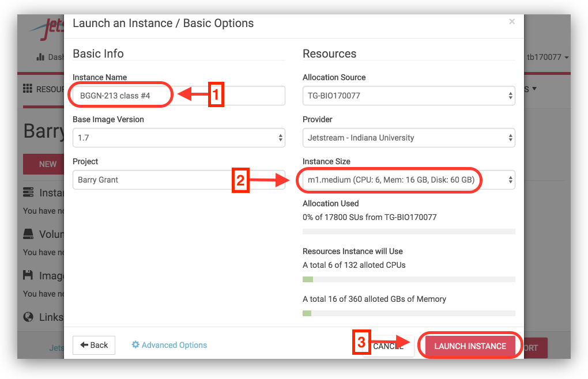This screenshot has height=379, width=588.
Task: Expand the Allocation Source dropdown
Action: pyautogui.click(x=409, y=96)
